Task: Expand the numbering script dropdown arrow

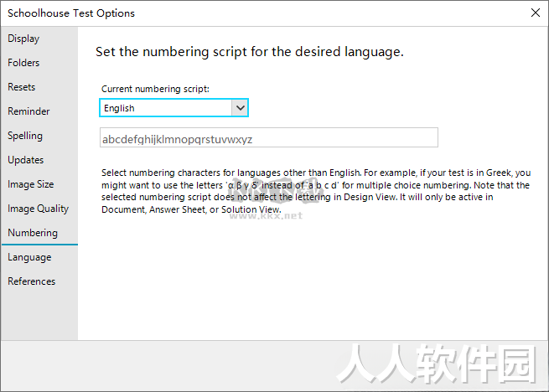Action: [x=240, y=108]
